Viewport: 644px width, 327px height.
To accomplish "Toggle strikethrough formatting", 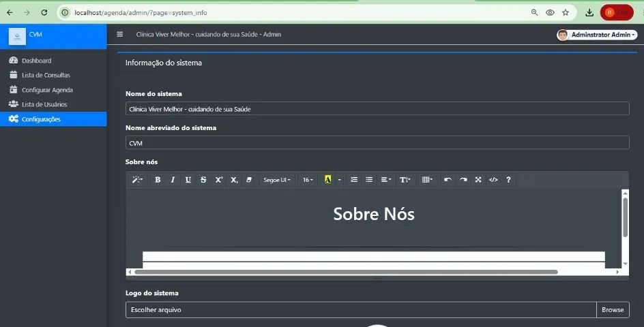I will 203,180.
